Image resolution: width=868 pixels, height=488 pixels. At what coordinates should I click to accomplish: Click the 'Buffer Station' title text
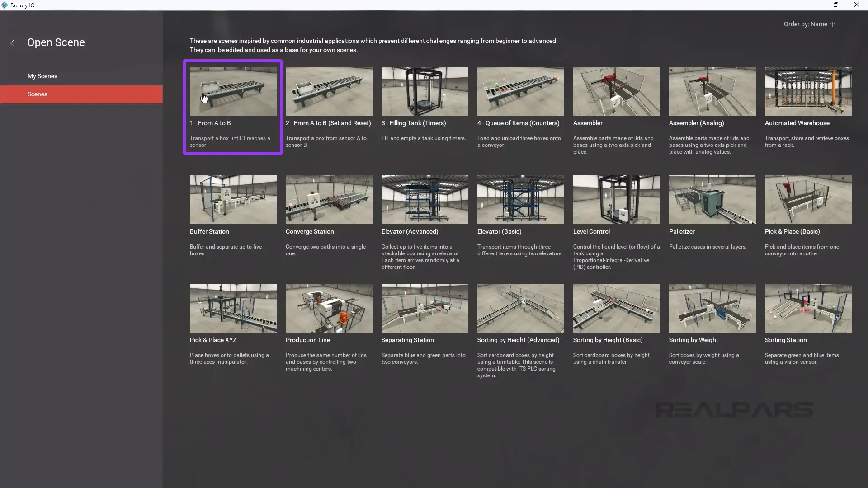pos(209,231)
